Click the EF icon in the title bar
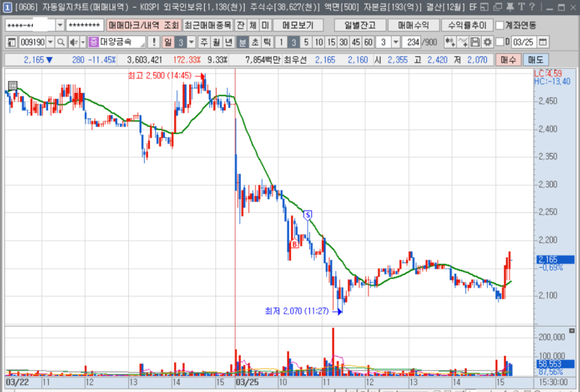Image resolution: width=580 pixels, height=392 pixels. pos(473,7)
